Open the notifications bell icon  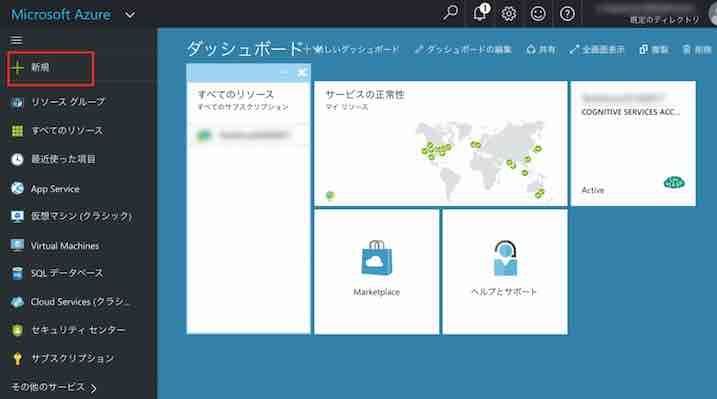click(480, 13)
